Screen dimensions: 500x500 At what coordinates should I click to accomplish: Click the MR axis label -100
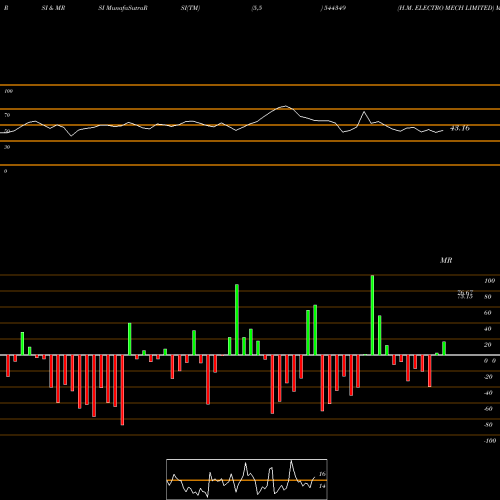490,441
